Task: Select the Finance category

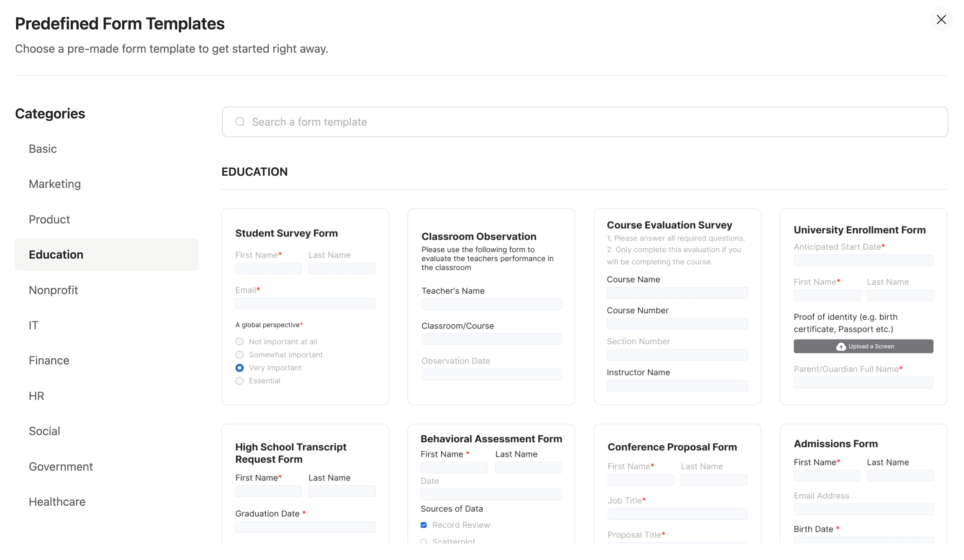Action: [49, 360]
